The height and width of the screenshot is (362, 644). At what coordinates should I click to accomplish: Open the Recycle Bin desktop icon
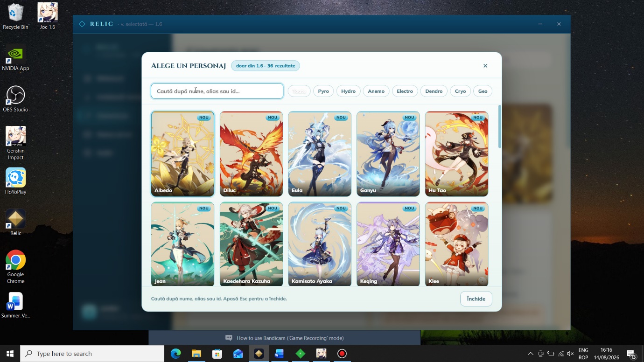[x=15, y=16]
